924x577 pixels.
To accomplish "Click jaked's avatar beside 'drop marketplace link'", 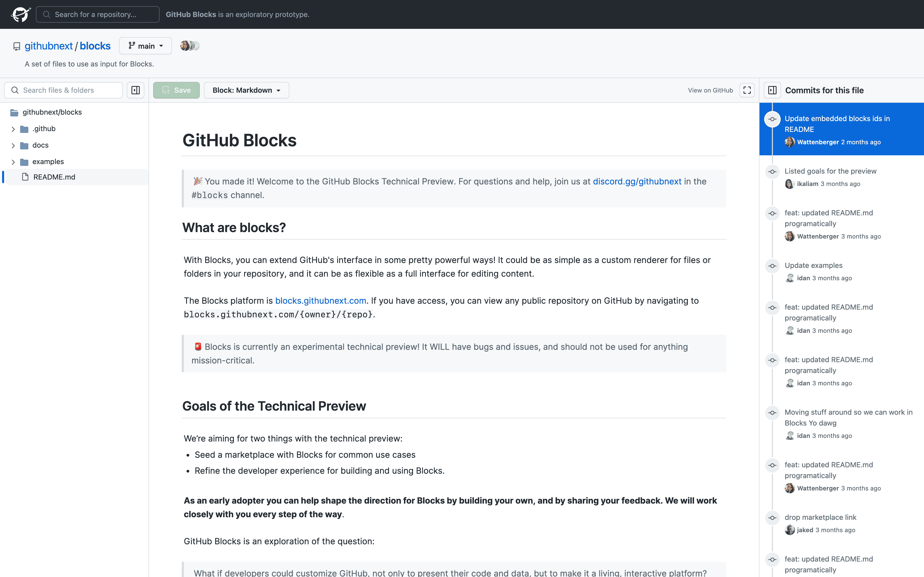I will pyautogui.click(x=790, y=530).
